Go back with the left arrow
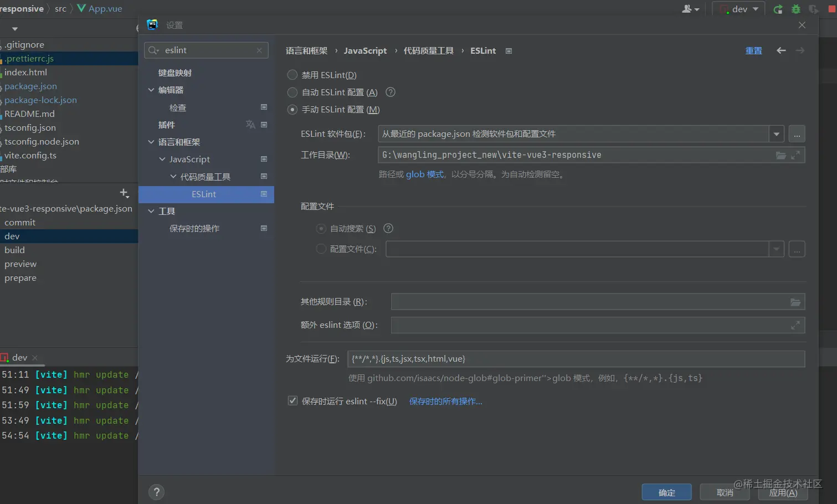The image size is (837, 504). (781, 50)
